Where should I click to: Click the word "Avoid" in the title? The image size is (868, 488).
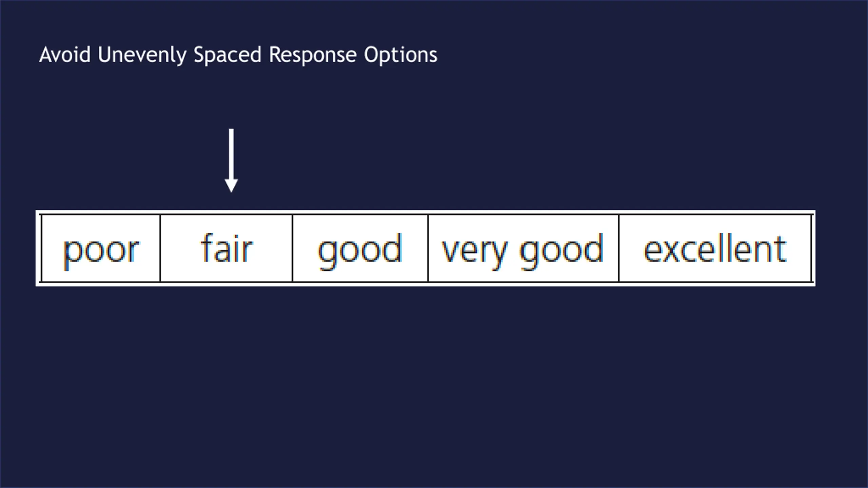point(65,55)
